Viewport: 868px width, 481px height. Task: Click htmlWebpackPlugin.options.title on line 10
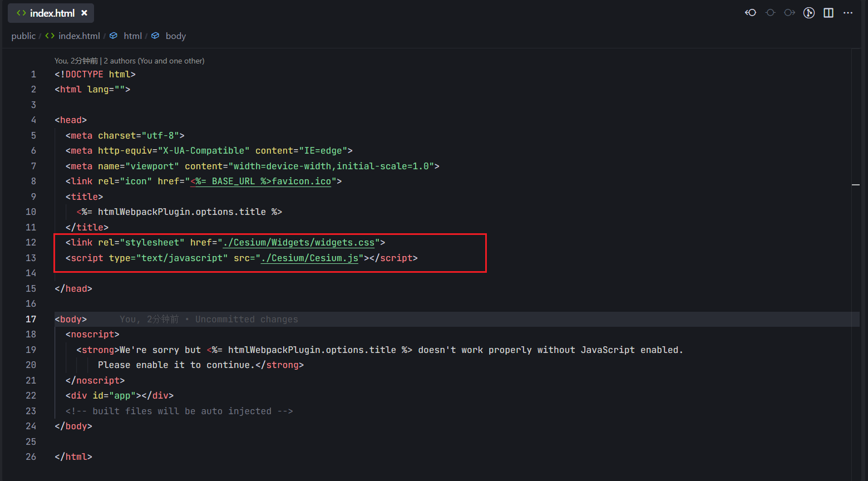182,212
